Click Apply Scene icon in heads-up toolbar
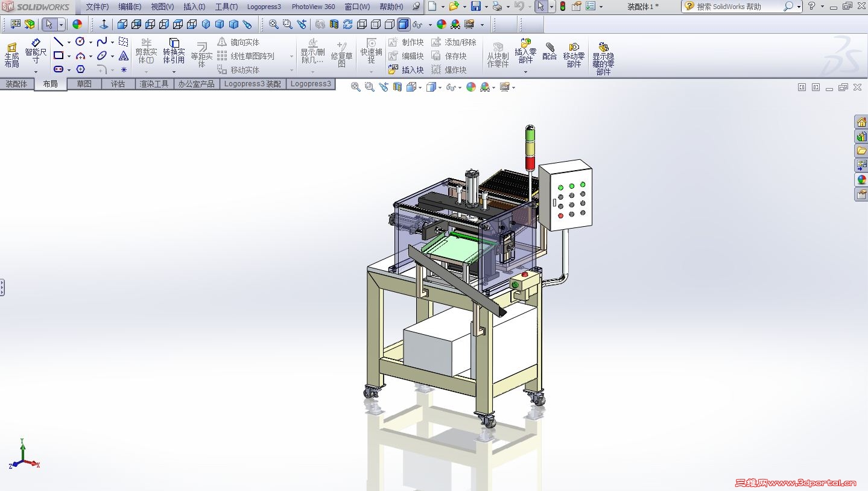868x491 pixels. (485, 87)
